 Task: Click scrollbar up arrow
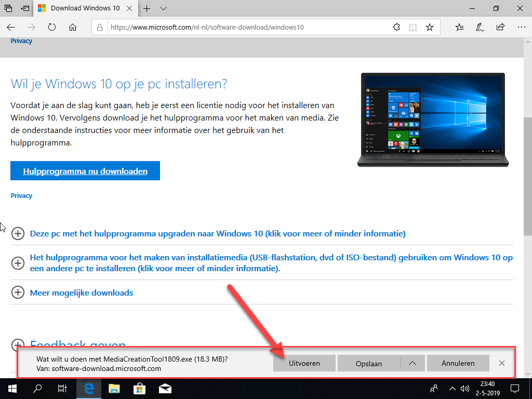click(528, 43)
